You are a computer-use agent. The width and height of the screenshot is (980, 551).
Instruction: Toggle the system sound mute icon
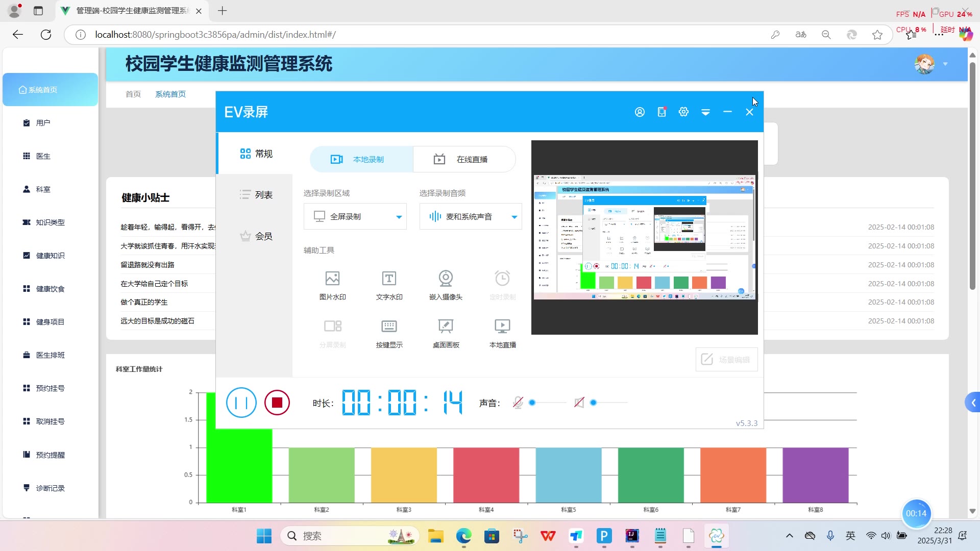[579, 403]
